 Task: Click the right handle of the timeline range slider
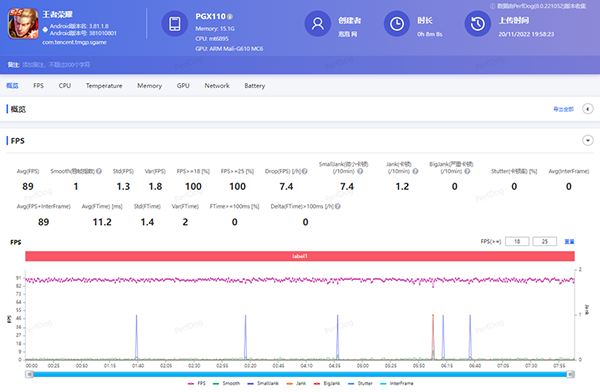(571, 374)
